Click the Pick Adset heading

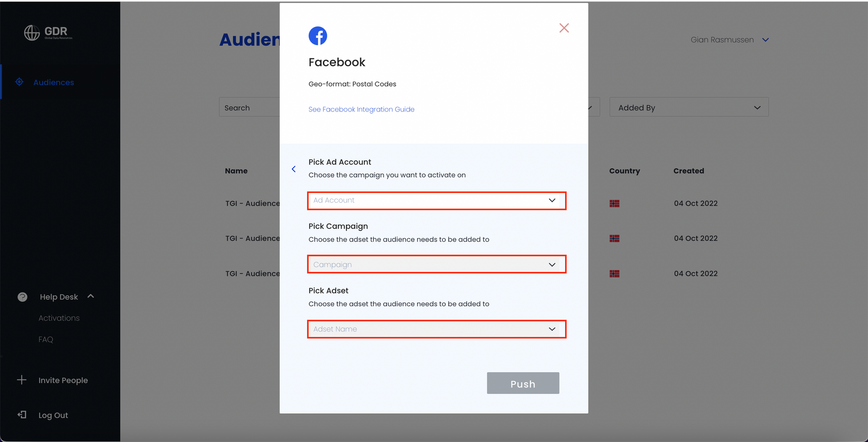[329, 291]
